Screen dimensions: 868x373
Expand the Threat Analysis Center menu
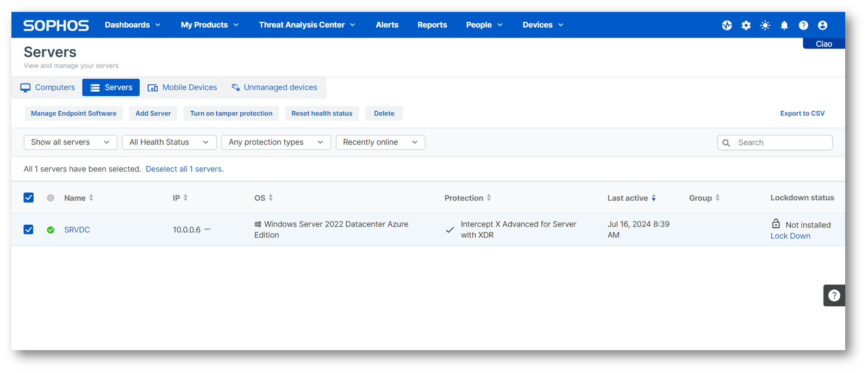pyautogui.click(x=307, y=25)
